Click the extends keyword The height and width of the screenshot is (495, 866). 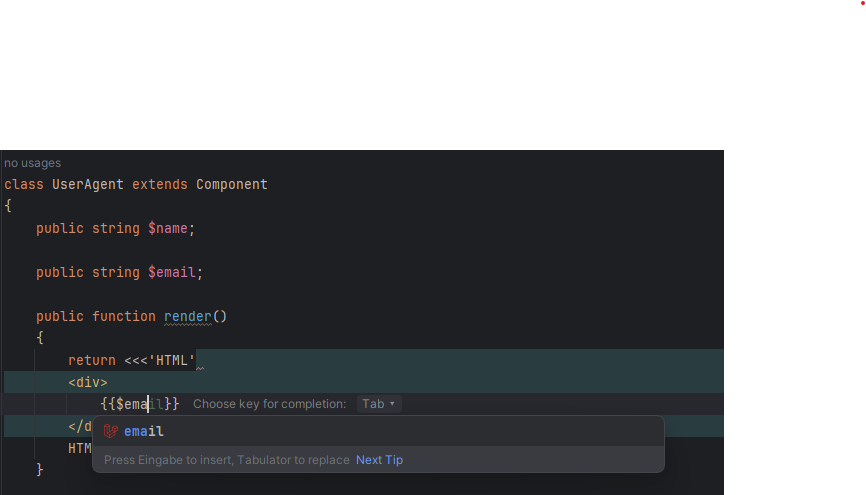[160, 185]
